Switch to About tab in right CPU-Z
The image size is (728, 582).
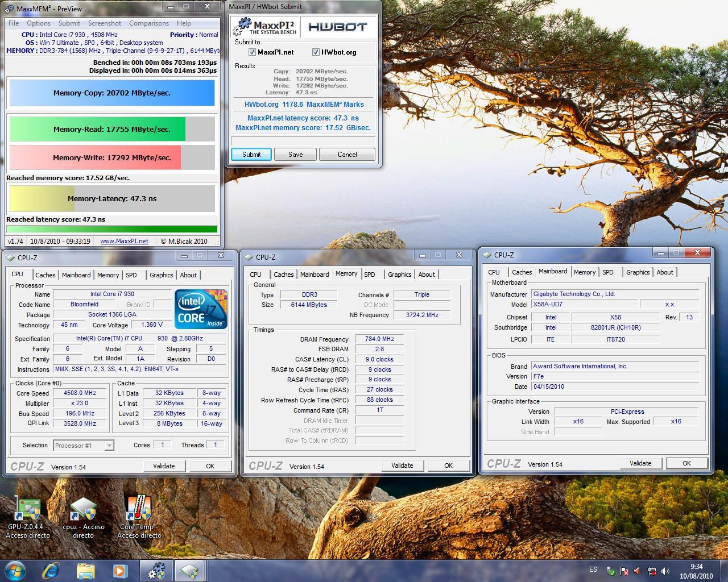point(665,272)
